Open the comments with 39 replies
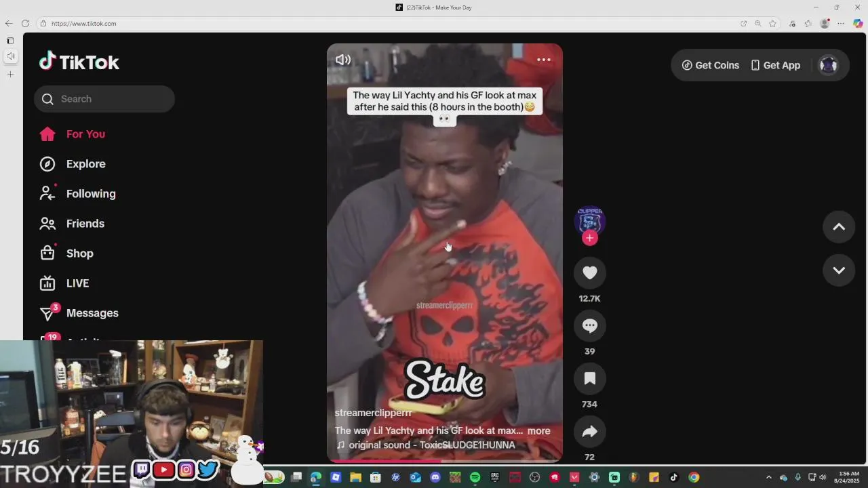The width and height of the screenshot is (868, 488). 589,325
